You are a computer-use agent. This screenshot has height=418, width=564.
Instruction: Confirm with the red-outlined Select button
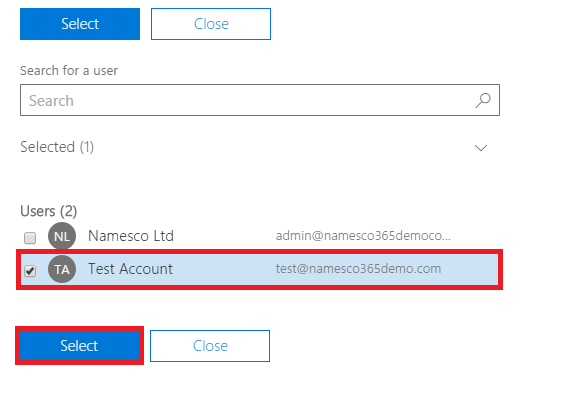point(79,346)
